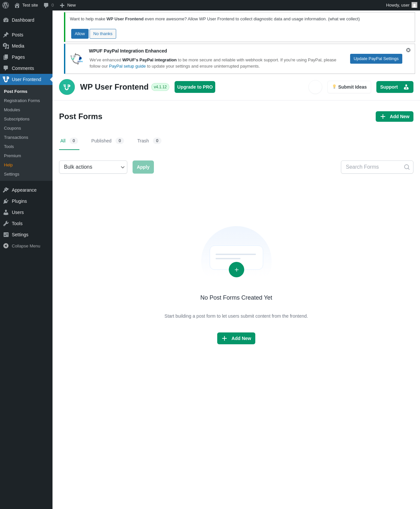The width and height of the screenshot is (420, 509).
Task: Focus the Search Forms input field
Action: pos(377,167)
